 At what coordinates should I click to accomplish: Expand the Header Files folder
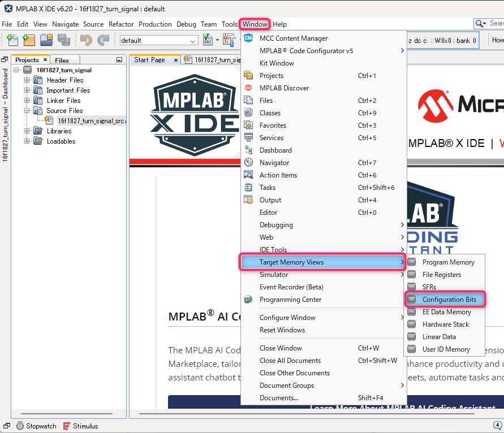(x=27, y=80)
